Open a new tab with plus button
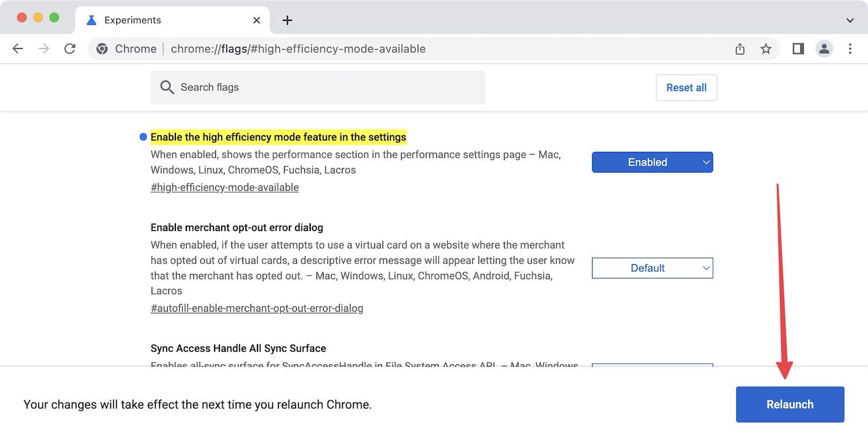 click(287, 20)
